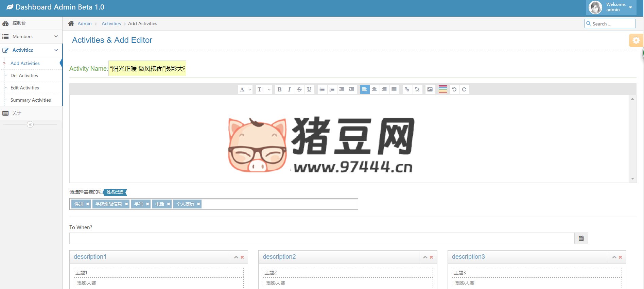Undo the last editor action
Viewport: 644px width, 289px height.
coord(454,89)
